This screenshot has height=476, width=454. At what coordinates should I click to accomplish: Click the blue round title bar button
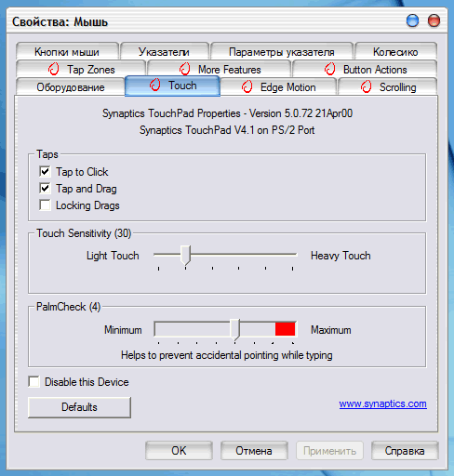click(x=412, y=20)
